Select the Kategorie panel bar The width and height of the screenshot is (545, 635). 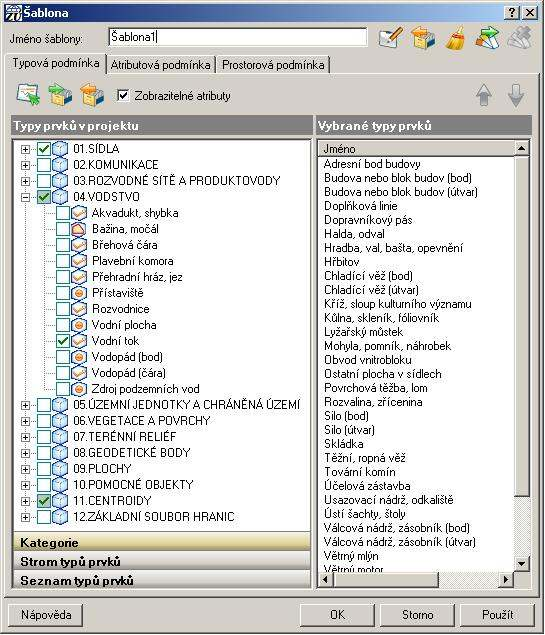coord(162,542)
